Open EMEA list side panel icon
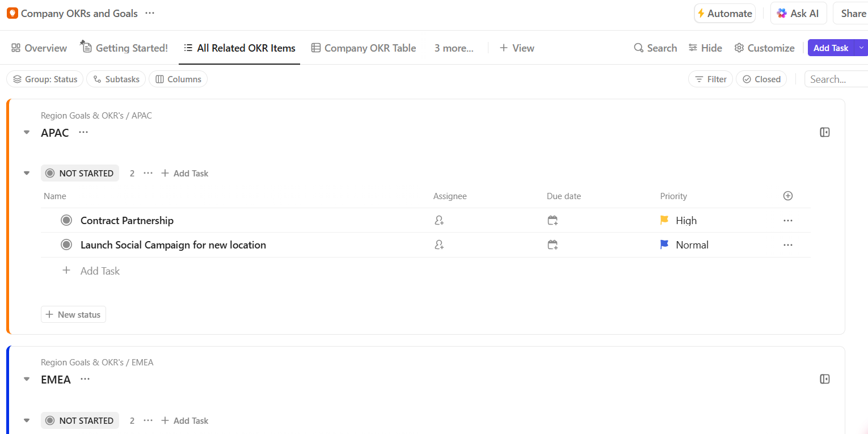This screenshot has width=868, height=434. 825,379
